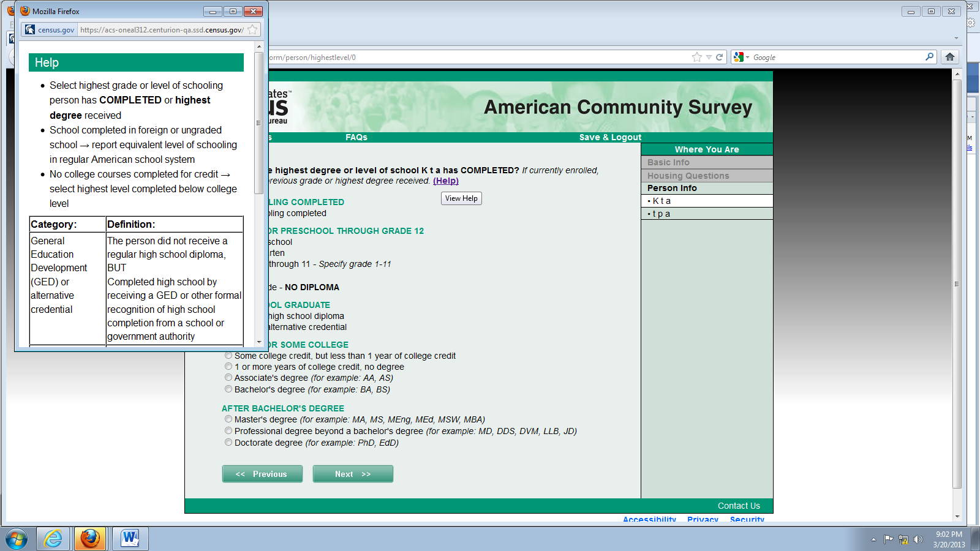
Task: Bookmark the survey page with the star
Action: click(696, 57)
